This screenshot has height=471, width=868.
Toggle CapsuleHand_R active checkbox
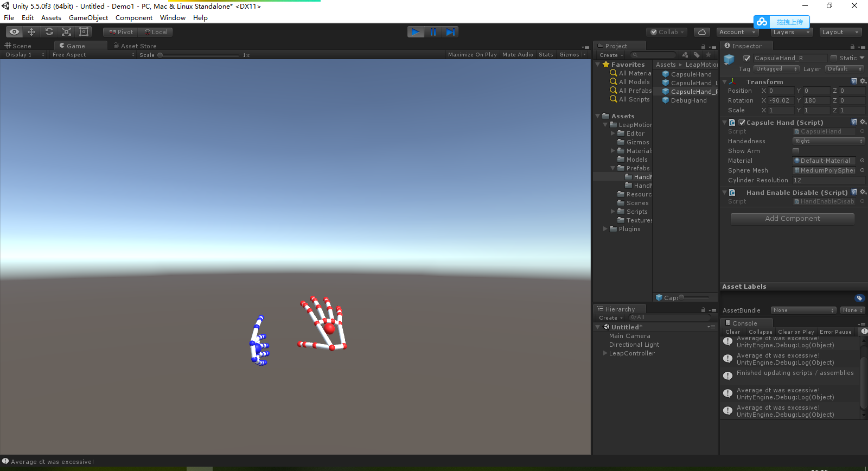pos(747,58)
